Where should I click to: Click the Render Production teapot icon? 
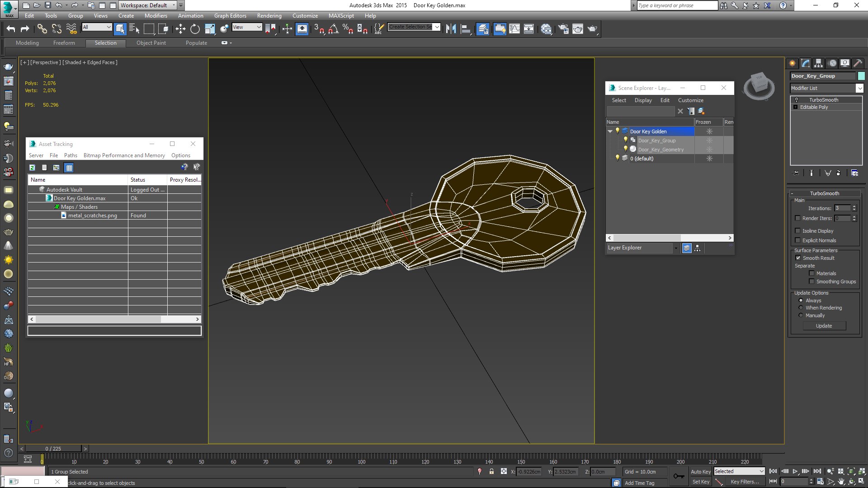point(592,29)
